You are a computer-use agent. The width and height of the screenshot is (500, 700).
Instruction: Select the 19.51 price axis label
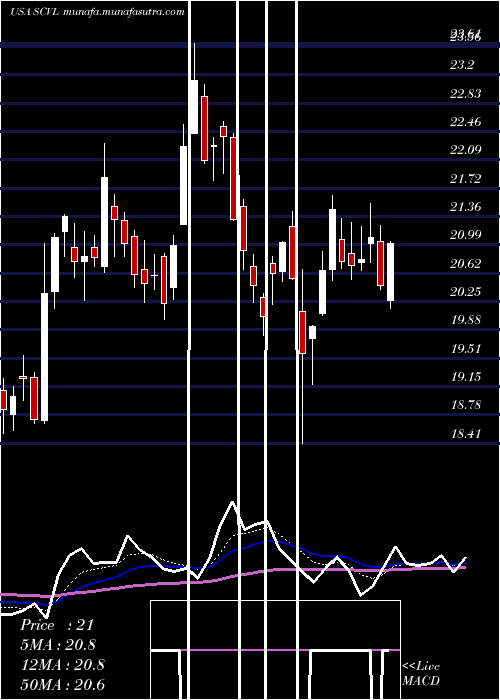coord(466,349)
